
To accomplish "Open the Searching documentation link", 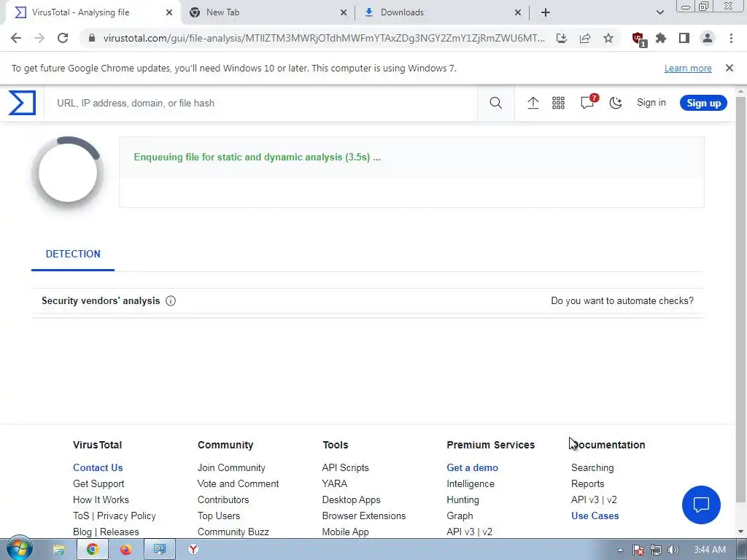I will (592, 467).
